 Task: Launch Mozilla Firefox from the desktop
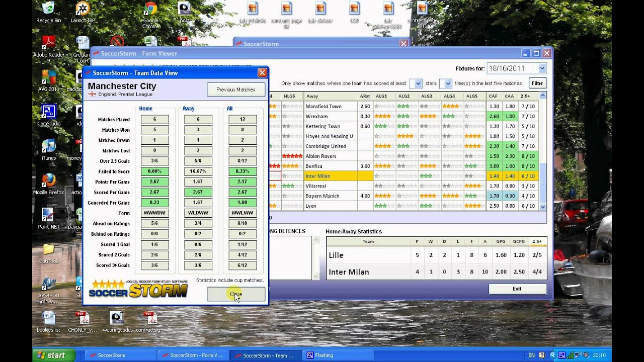pyautogui.click(x=48, y=184)
